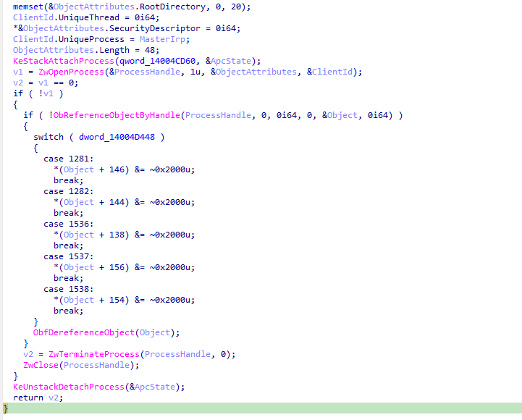Click the MasterIrp variable
This screenshot has width=522, height=420.
point(162,39)
